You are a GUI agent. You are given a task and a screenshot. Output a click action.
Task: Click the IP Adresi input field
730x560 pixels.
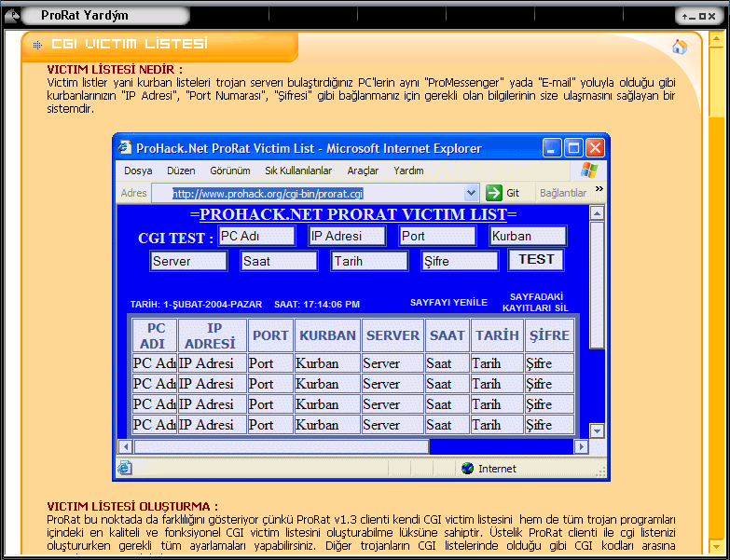click(347, 237)
